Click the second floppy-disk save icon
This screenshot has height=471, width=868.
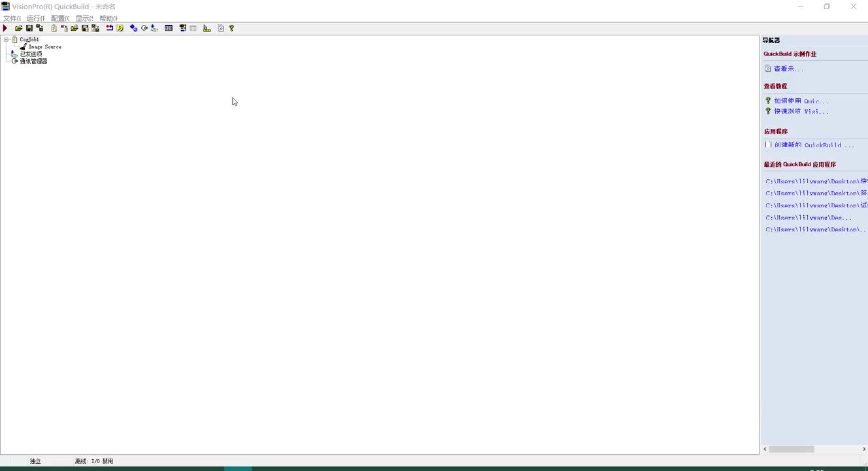(x=85, y=28)
